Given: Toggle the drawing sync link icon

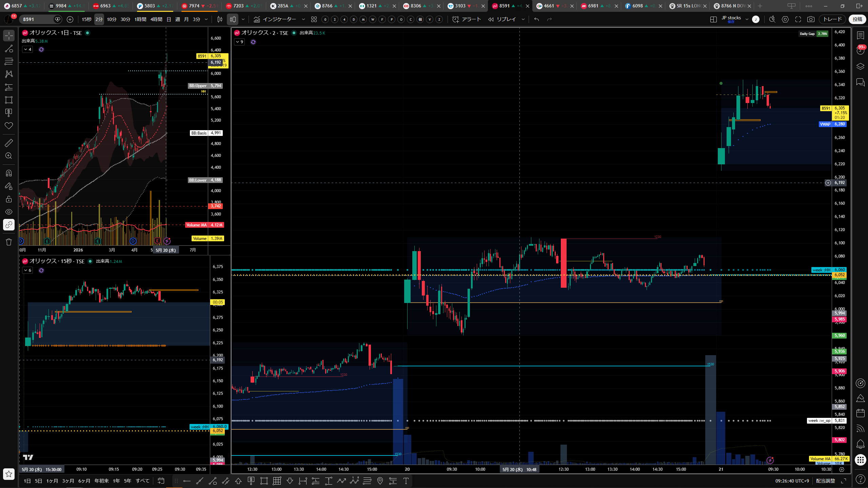Looking at the screenshot, I should point(9,225).
